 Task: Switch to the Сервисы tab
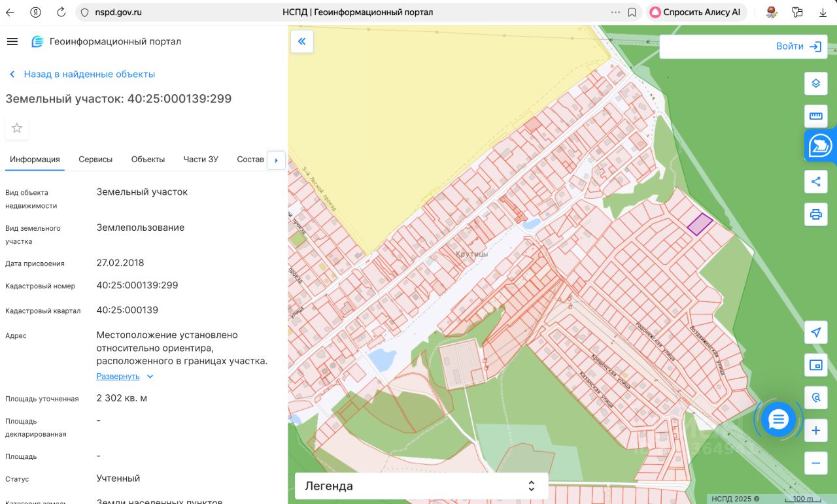click(95, 160)
